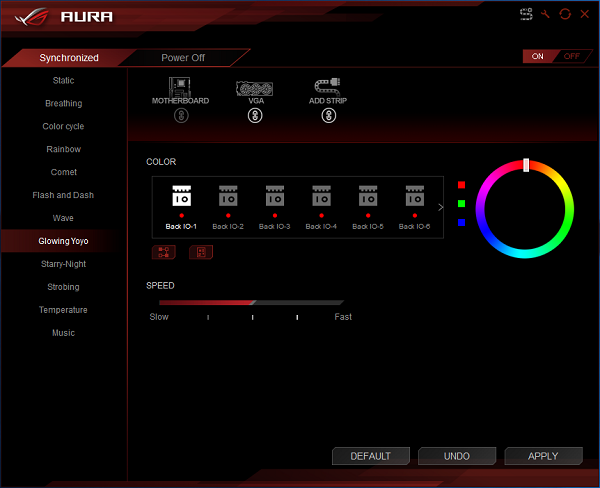Image resolution: width=600 pixels, height=488 pixels.
Task: Choose the Temperature effect
Action: click(x=64, y=310)
